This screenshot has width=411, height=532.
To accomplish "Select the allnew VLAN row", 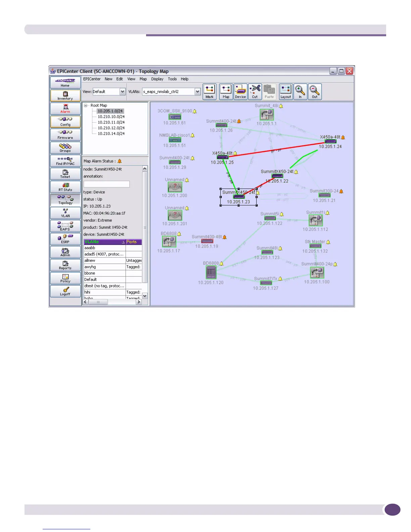I will coord(113,261).
